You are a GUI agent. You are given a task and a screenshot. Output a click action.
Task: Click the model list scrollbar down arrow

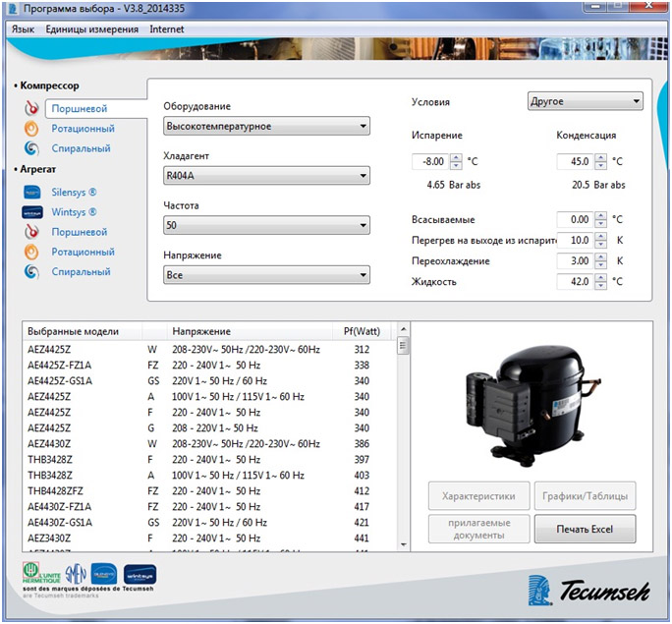coord(403,545)
